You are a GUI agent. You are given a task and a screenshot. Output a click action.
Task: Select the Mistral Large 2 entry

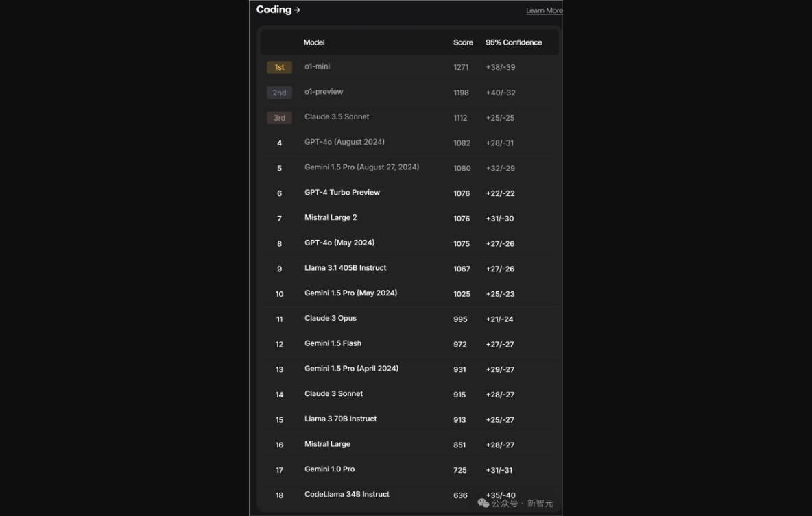click(x=331, y=218)
